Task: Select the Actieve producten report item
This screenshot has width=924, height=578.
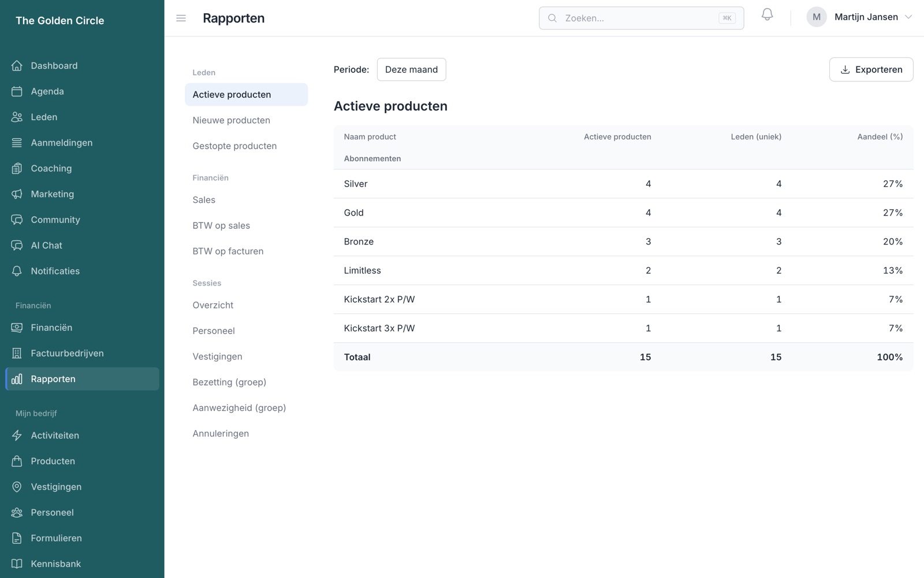Action: coord(246,94)
